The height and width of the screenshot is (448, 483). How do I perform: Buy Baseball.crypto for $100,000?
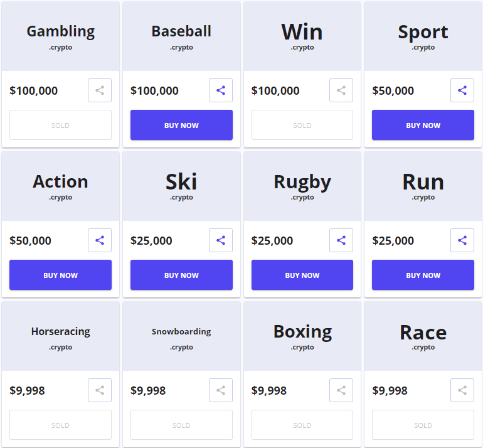click(181, 125)
